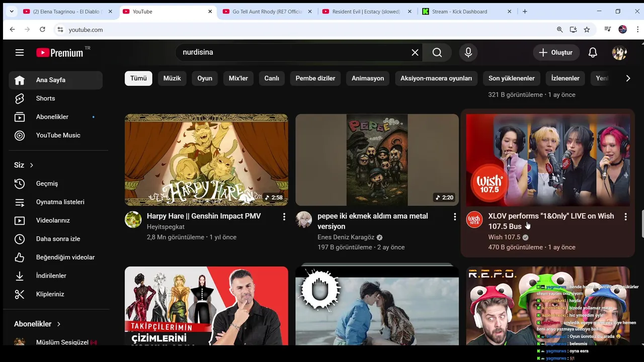Expand the Siz section
The width and height of the screenshot is (644, 362).
(x=24, y=165)
